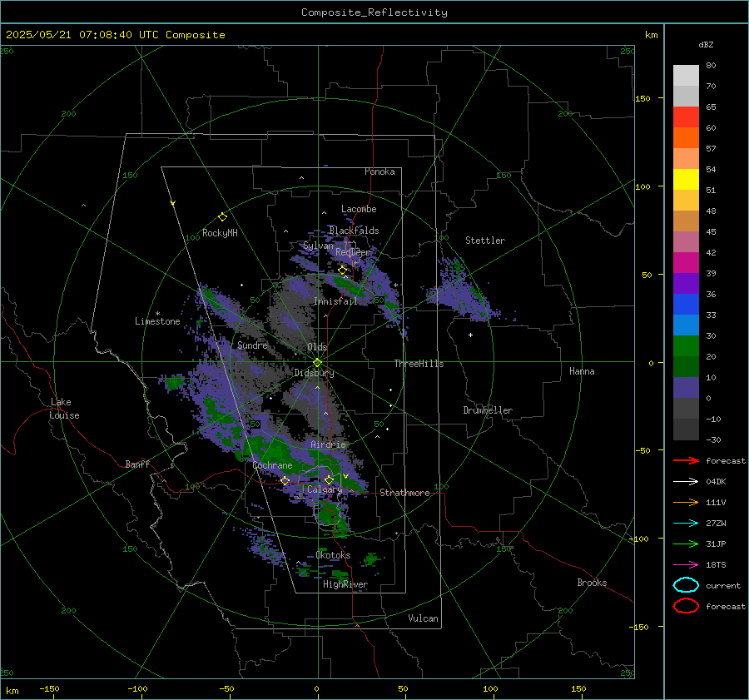Click the Stettler city label
Screen dimensions: 749x700
click(485, 241)
